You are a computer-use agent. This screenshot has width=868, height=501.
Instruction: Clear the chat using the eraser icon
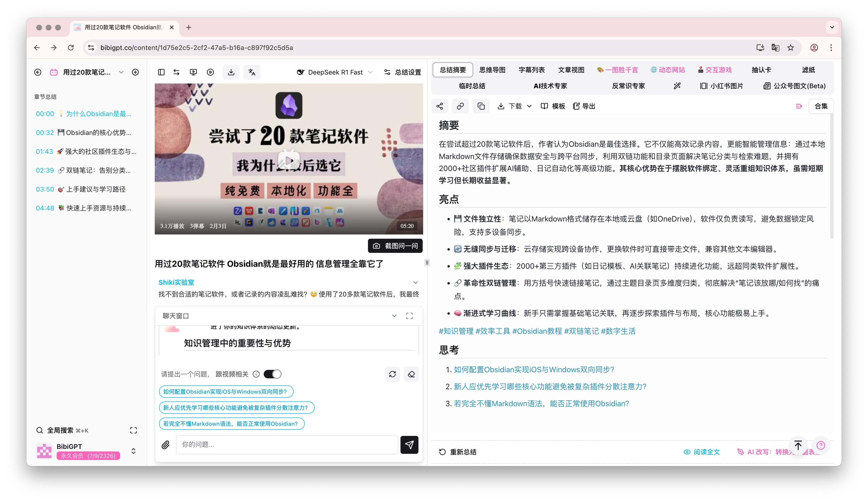pos(411,374)
